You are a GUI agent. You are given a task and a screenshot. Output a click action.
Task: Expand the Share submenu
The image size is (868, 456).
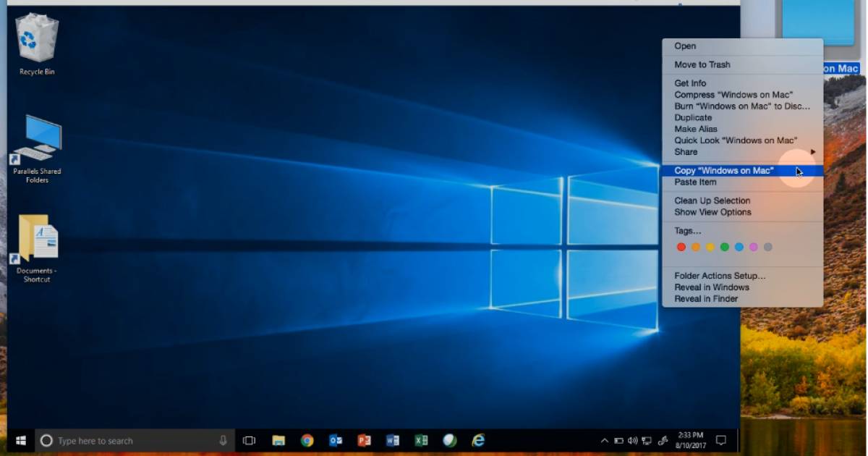click(x=743, y=152)
